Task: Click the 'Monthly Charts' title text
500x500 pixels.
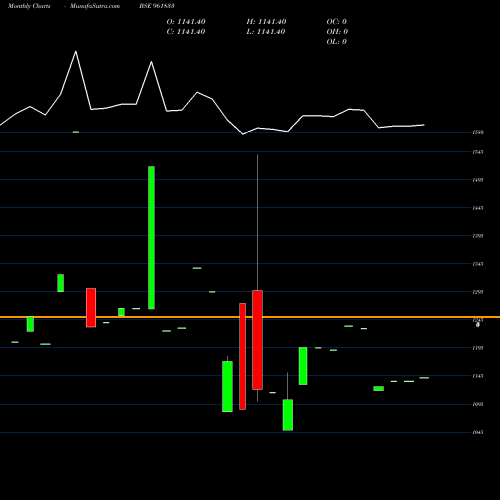Action: [x=29, y=6]
